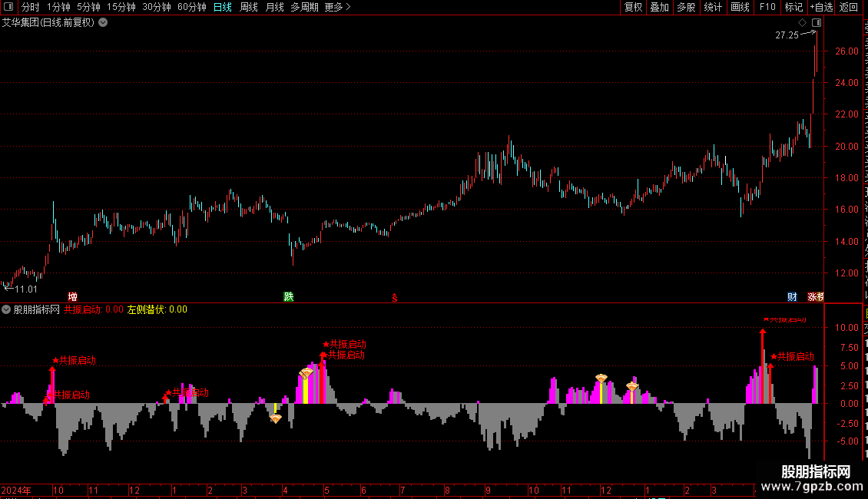Viewport: 868px width, 499px height.
Task: Switch to 60分钟 chart period
Action: coord(191,7)
